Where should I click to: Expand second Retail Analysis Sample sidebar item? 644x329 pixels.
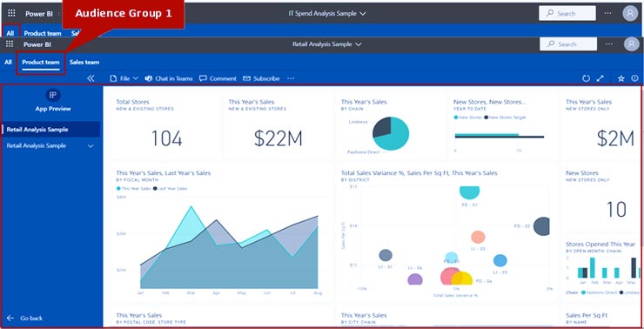point(91,146)
